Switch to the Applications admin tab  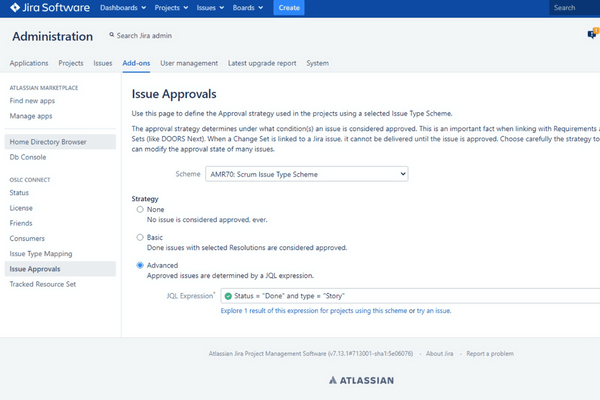[x=29, y=63]
